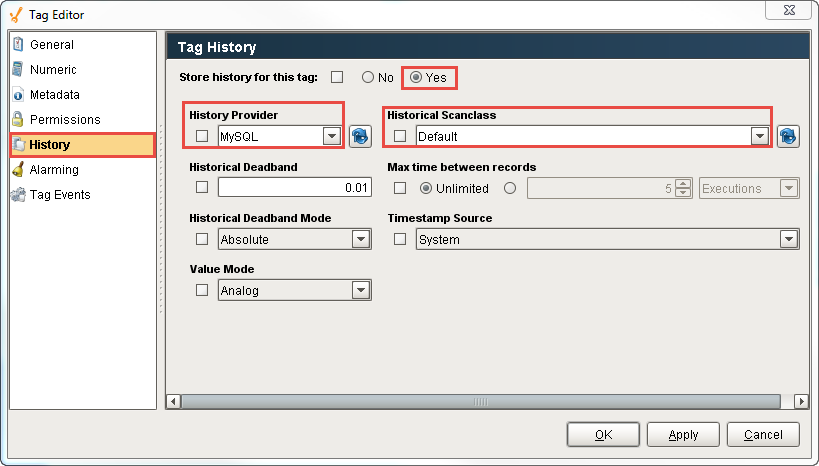Image resolution: width=819 pixels, height=466 pixels.
Task: Click the Alarming bell icon in sidebar
Action: [x=18, y=170]
